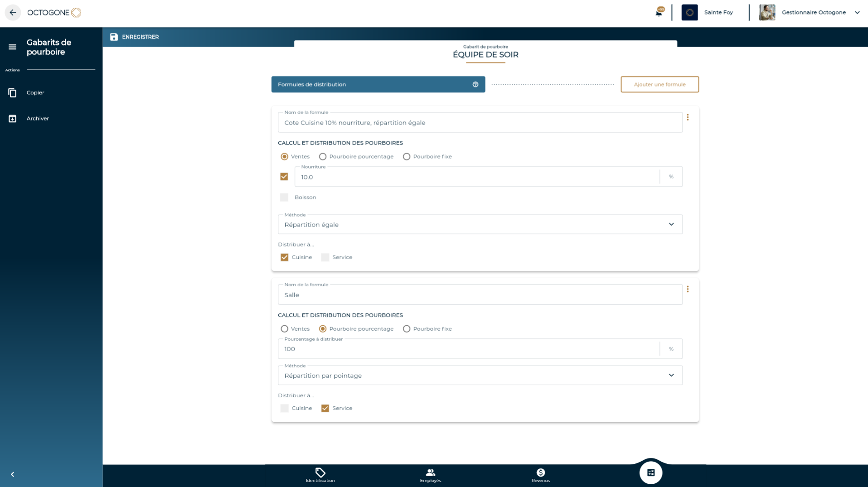Click Pourcentage à distribuer field 100
Viewport: 868px width, 487px height.
pyautogui.click(x=469, y=349)
